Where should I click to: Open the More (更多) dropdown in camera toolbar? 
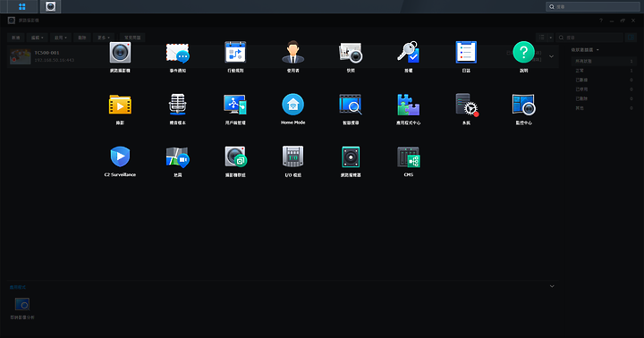[104, 38]
